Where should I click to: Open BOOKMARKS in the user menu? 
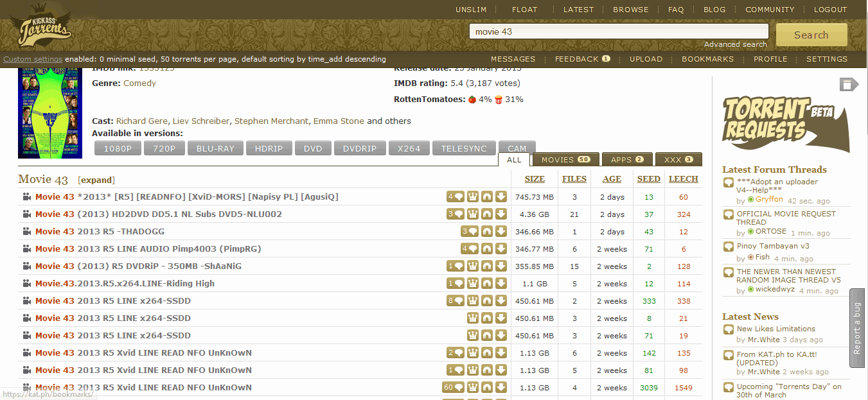click(x=707, y=59)
